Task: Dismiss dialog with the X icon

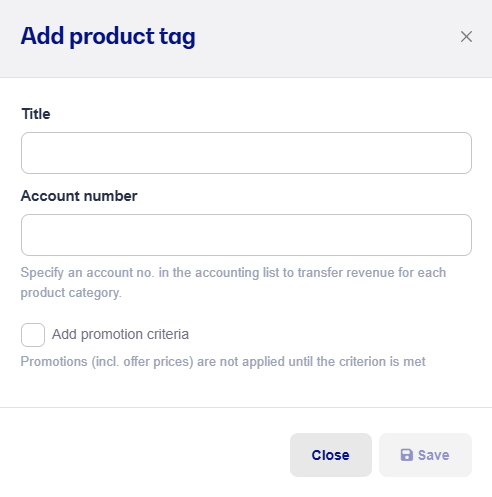Action: [x=466, y=37]
